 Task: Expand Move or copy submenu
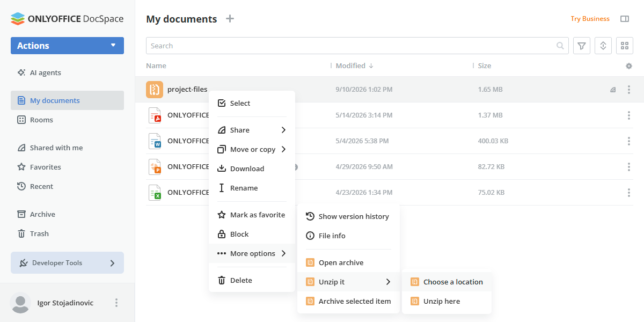pos(252,149)
